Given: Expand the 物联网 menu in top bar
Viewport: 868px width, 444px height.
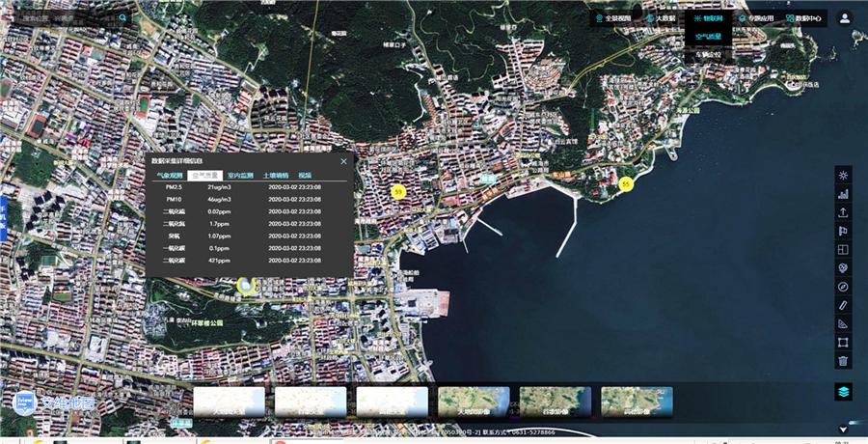Looking at the screenshot, I should (707, 18).
